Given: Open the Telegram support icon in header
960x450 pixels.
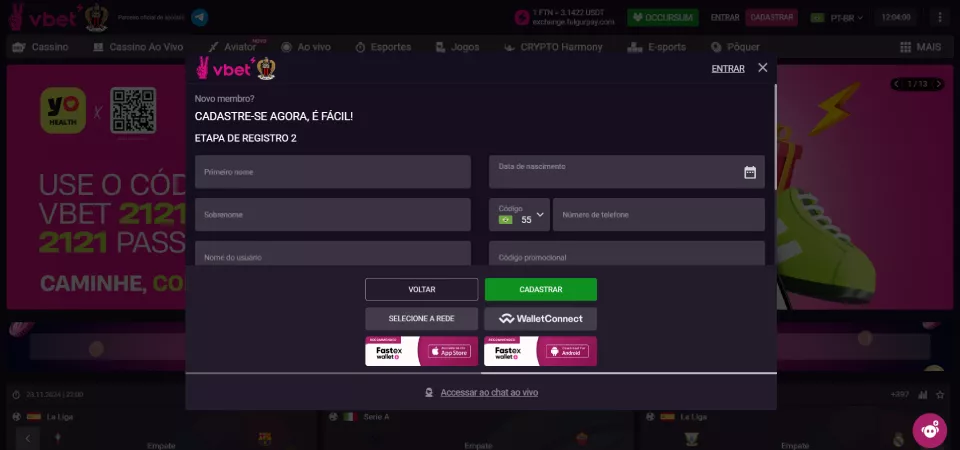Looking at the screenshot, I should tap(199, 17).
